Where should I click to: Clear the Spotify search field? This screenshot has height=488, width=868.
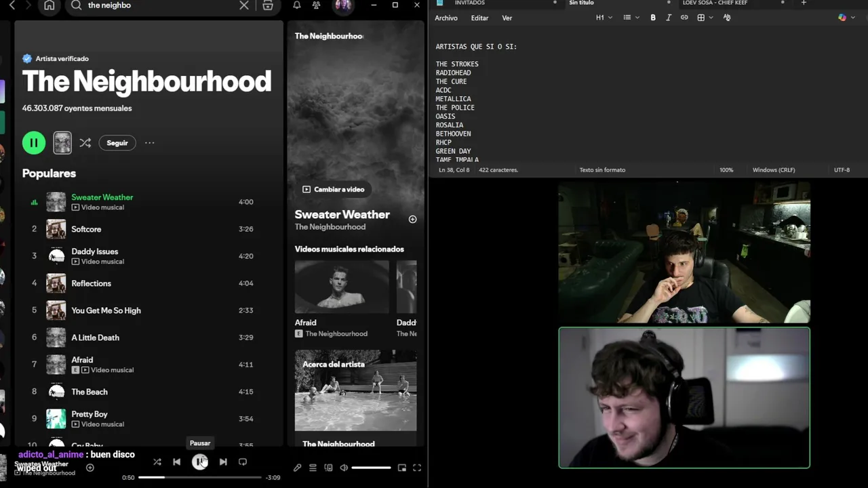(x=244, y=5)
